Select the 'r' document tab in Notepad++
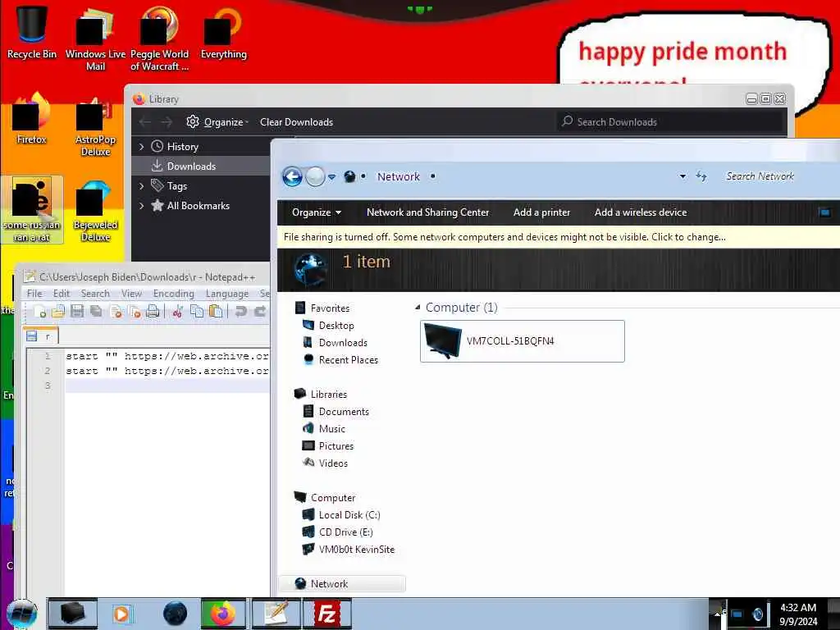Image resolution: width=840 pixels, height=630 pixels. point(41,336)
